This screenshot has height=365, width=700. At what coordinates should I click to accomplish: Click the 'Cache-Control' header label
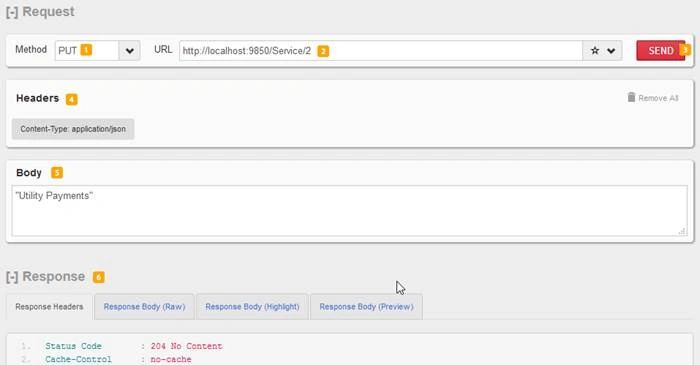[x=78, y=359]
